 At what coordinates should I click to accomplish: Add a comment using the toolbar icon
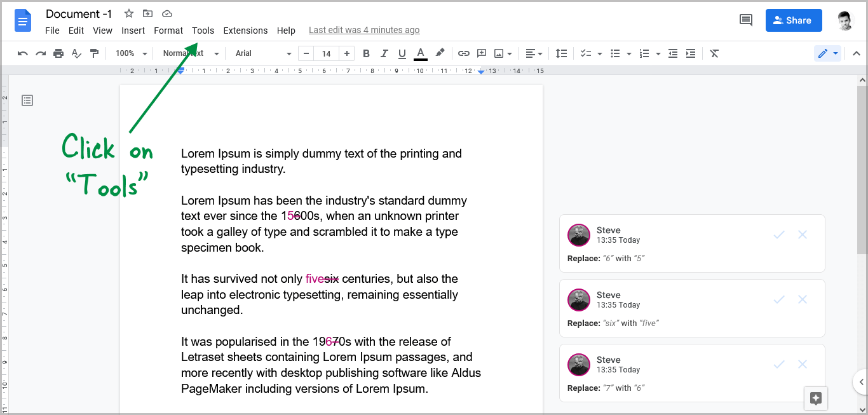point(481,53)
